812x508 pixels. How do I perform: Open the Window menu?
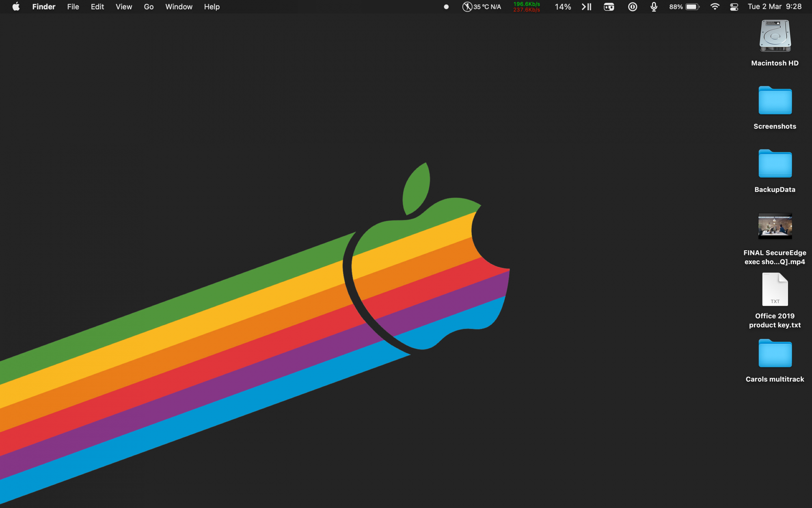tap(179, 7)
